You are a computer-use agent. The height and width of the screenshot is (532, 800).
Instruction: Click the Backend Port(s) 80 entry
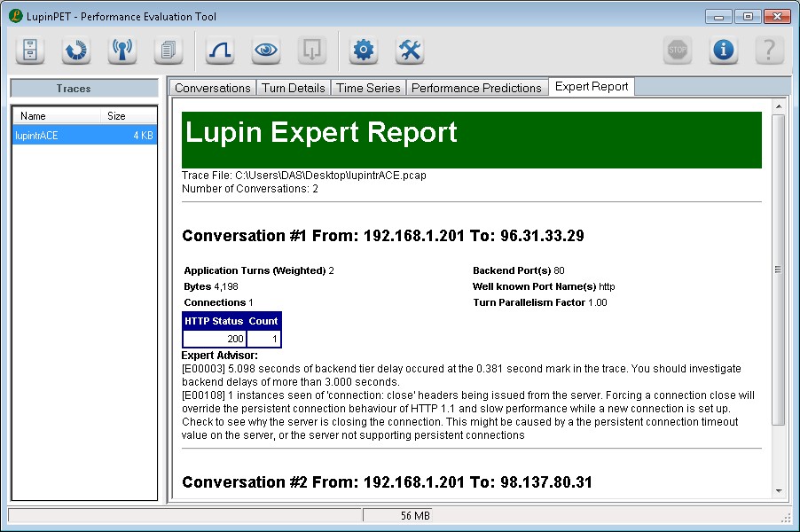(x=519, y=270)
